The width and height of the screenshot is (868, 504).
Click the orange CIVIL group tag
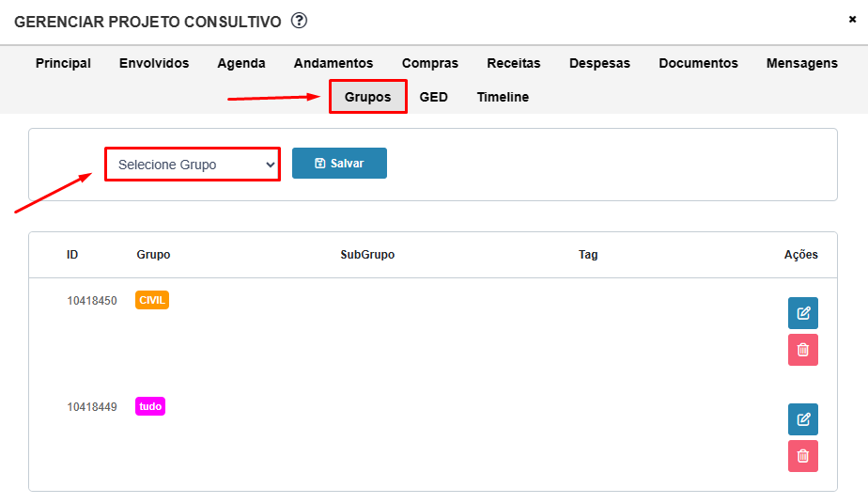152,300
